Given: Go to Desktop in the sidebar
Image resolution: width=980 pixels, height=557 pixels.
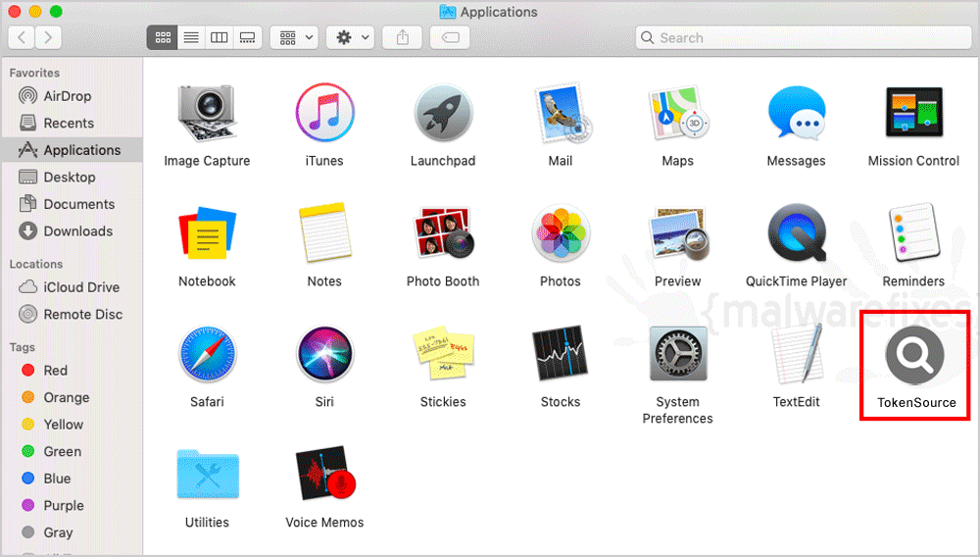Looking at the screenshot, I should (x=72, y=177).
